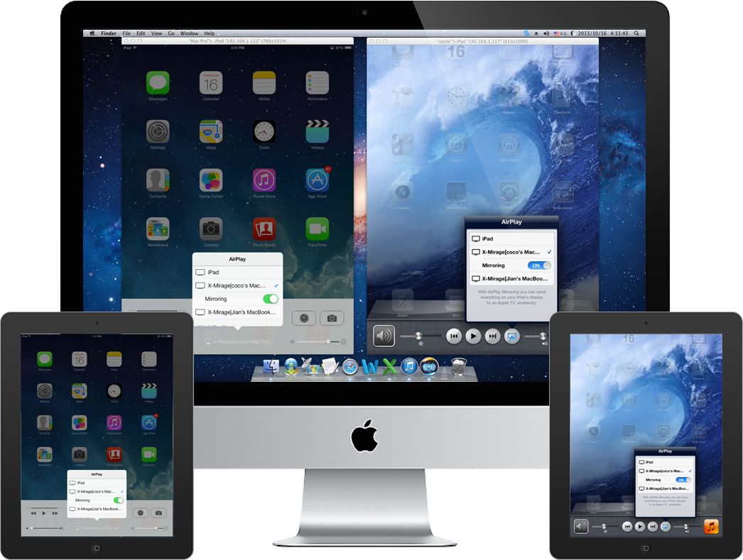Viewport: 743px width, 560px height.
Task: Open the Apple menu on the iMac
Action: [x=92, y=33]
